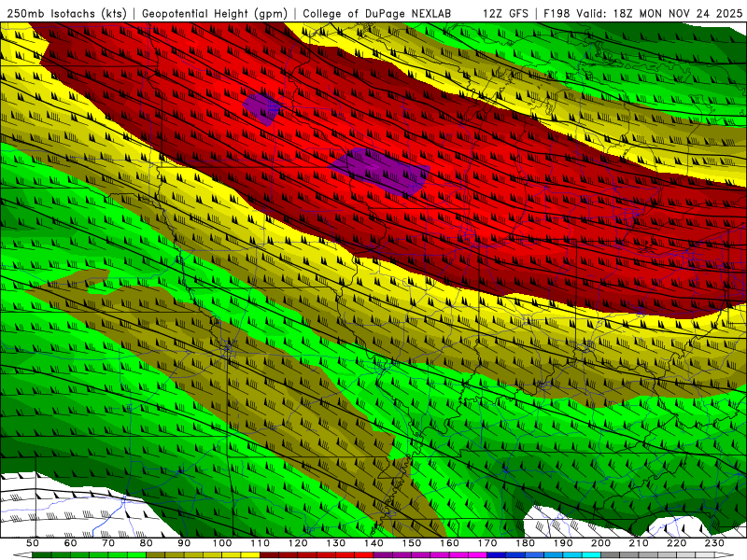The width and height of the screenshot is (747, 560).
Task: Click the 100 label on the legend scale
Action: 222,543
